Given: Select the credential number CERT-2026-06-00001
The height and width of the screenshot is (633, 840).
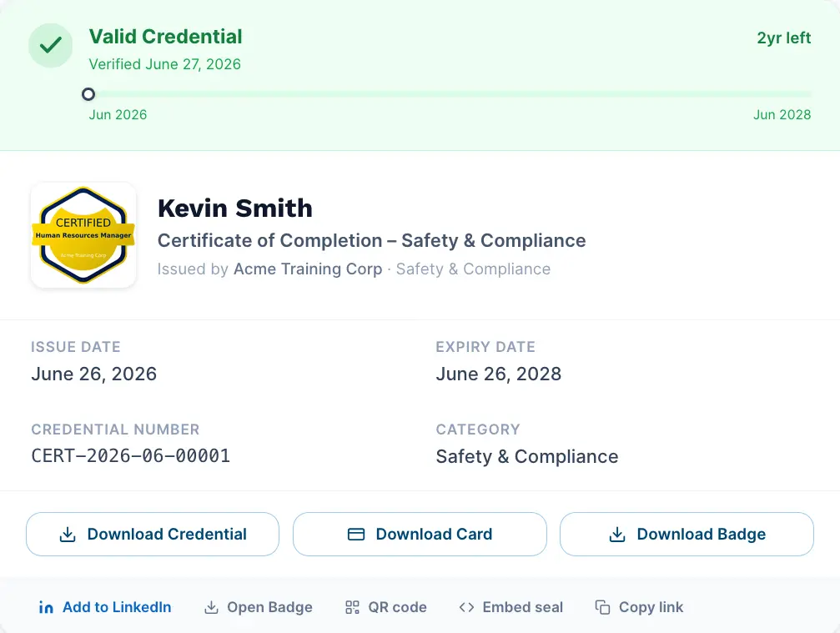Looking at the screenshot, I should [x=131, y=456].
